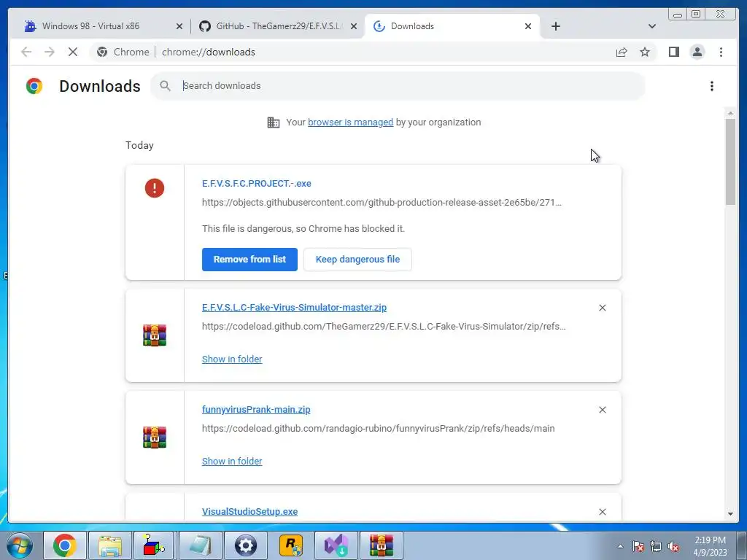Screen dimensions: 747x560
Task: Open WinRAR from the taskbar
Action: tap(381, 545)
